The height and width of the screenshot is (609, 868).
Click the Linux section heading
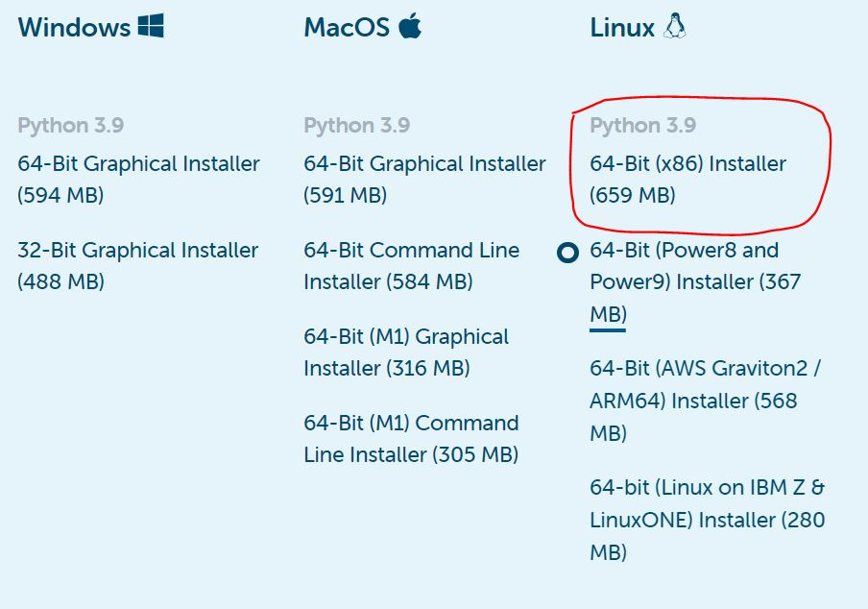[x=622, y=27]
